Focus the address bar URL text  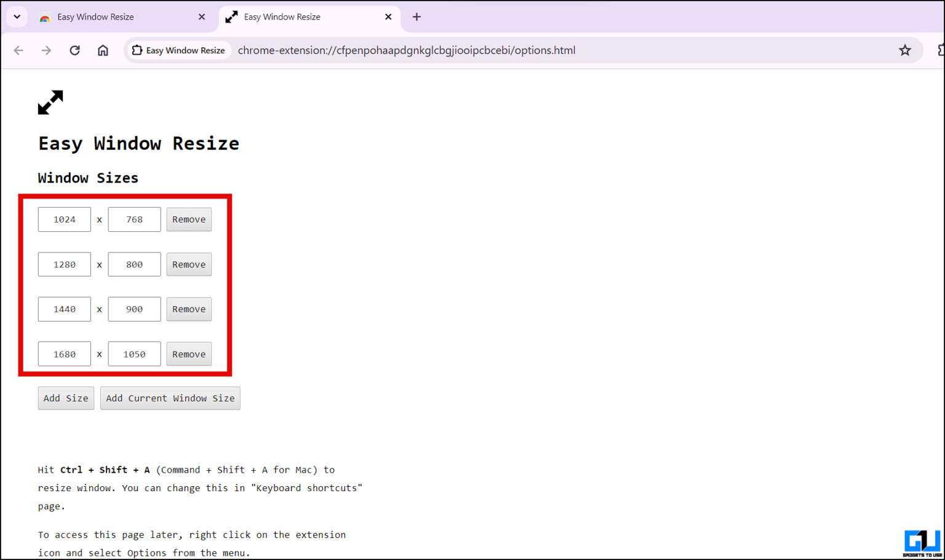[406, 50]
